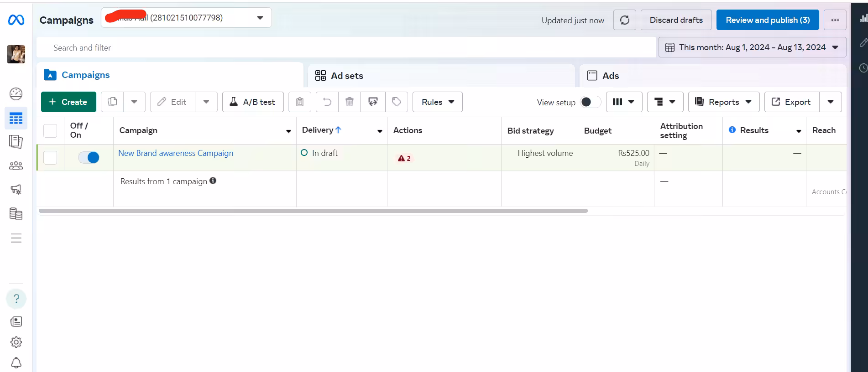868x372 pixels.
Task: Open the date range dropdown This month
Action: click(752, 47)
